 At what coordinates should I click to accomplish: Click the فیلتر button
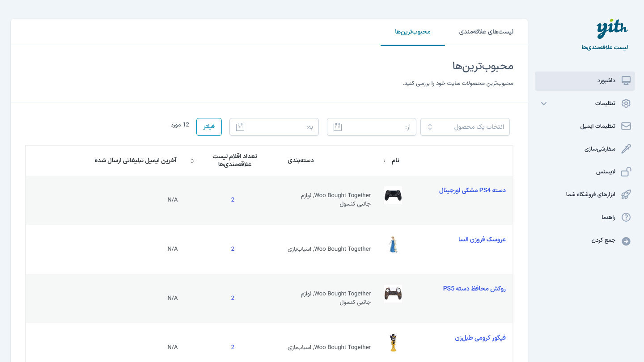point(209,127)
